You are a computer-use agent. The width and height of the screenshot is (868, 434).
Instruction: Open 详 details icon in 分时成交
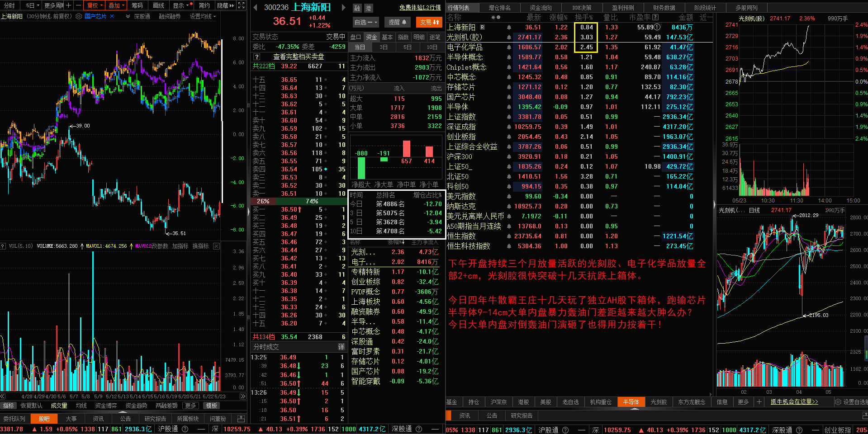[342, 347]
